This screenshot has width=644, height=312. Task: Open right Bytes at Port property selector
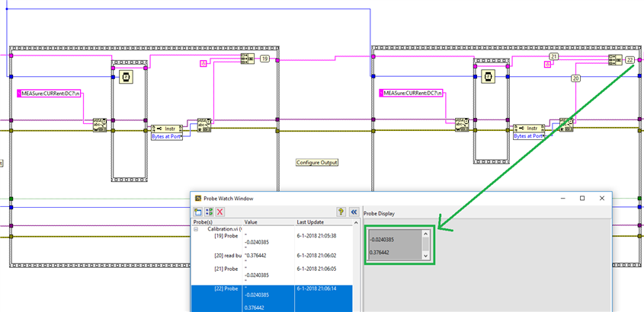(x=528, y=135)
